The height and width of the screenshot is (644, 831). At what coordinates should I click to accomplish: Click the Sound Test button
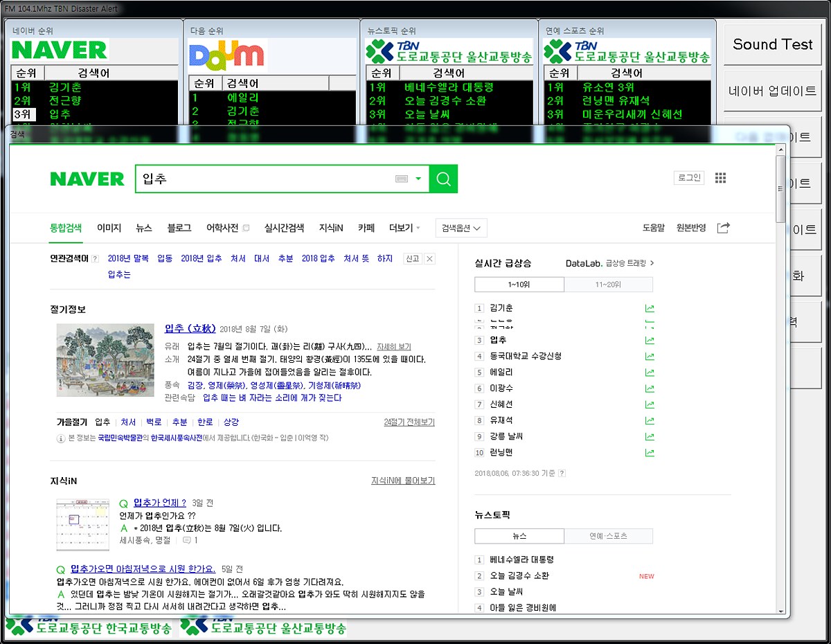pyautogui.click(x=772, y=44)
